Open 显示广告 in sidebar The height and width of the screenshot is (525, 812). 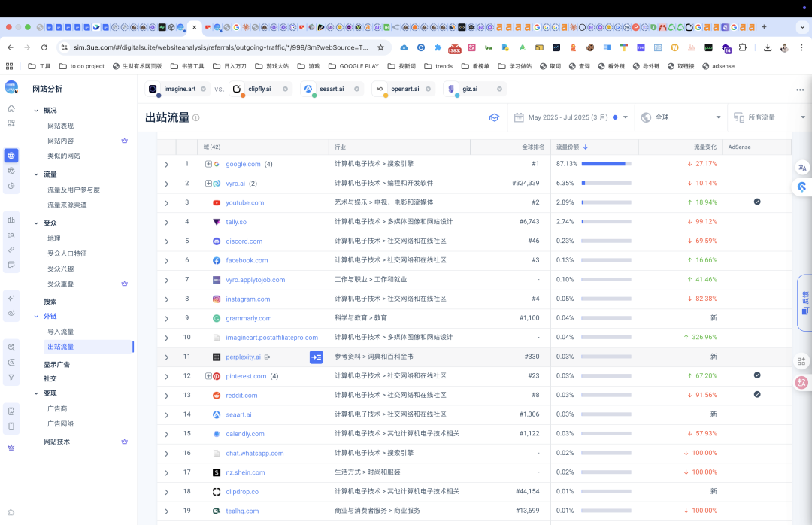[x=56, y=365]
